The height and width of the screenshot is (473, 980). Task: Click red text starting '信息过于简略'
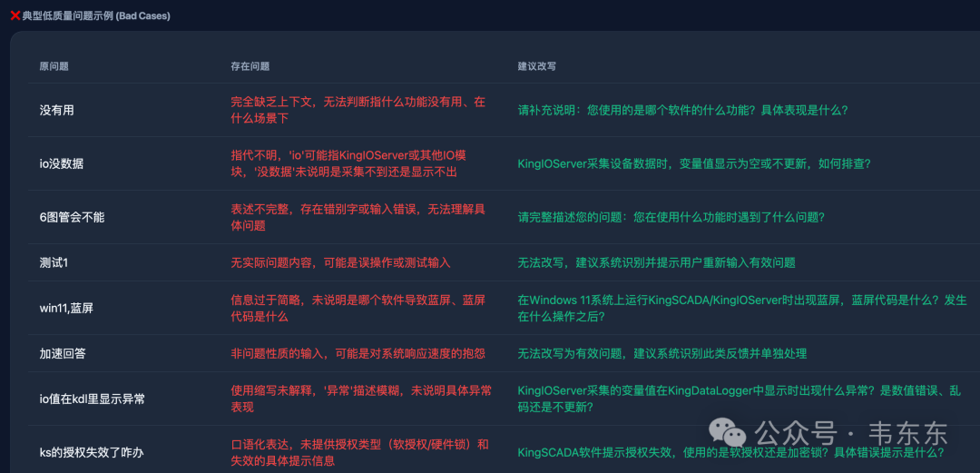point(358,309)
